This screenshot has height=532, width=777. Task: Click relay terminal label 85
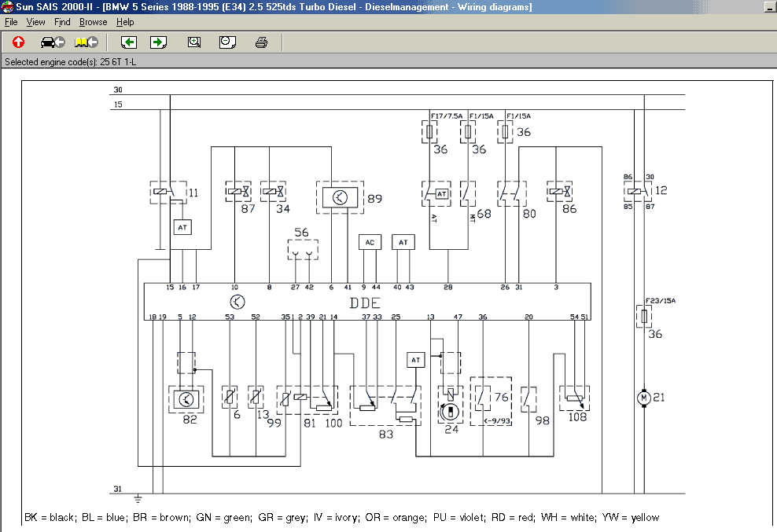click(628, 207)
